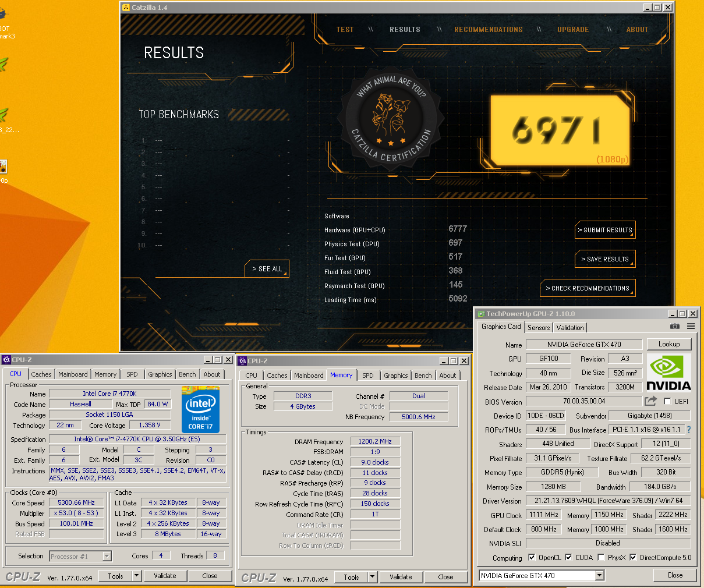Toggle the CUDA computing checkbox
This screenshot has height=588, width=704.
(x=568, y=557)
